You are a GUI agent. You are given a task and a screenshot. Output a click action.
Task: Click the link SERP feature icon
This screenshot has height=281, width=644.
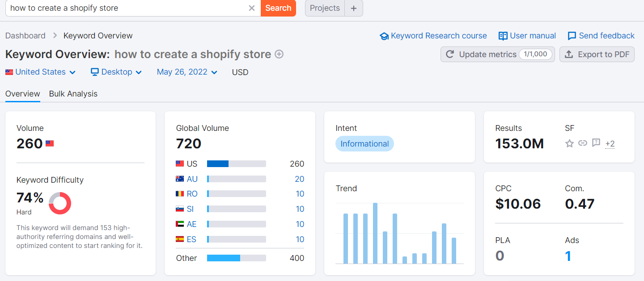pyautogui.click(x=582, y=143)
